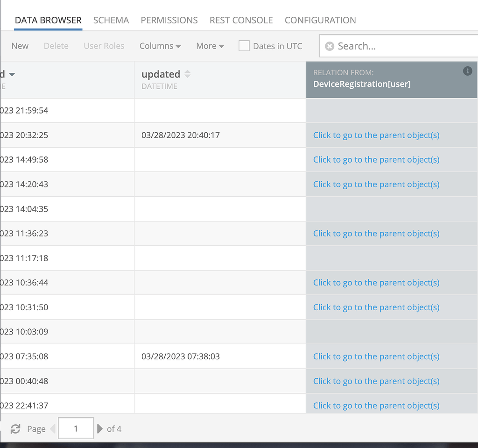Open parent object link for the 07:35:08 row
This screenshot has width=478, height=448.
pyautogui.click(x=376, y=356)
